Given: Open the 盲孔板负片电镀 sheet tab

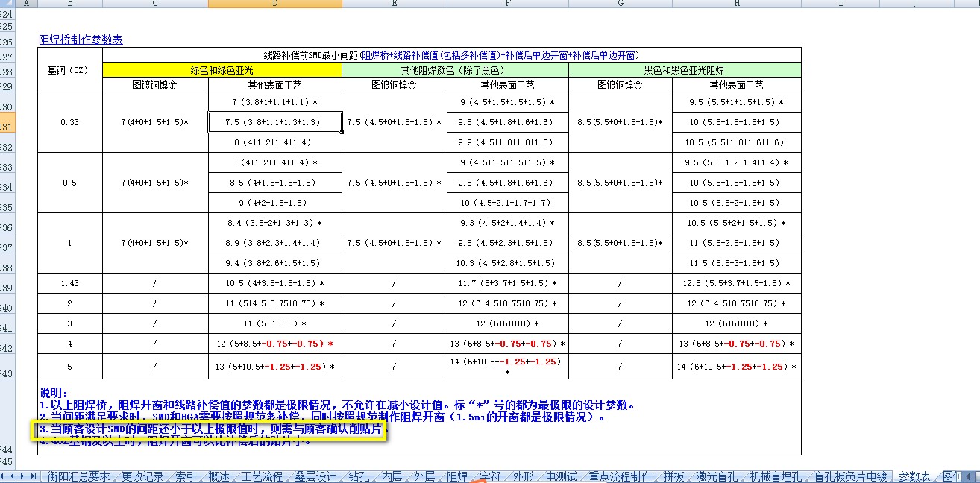Looking at the screenshot, I should [x=851, y=476].
